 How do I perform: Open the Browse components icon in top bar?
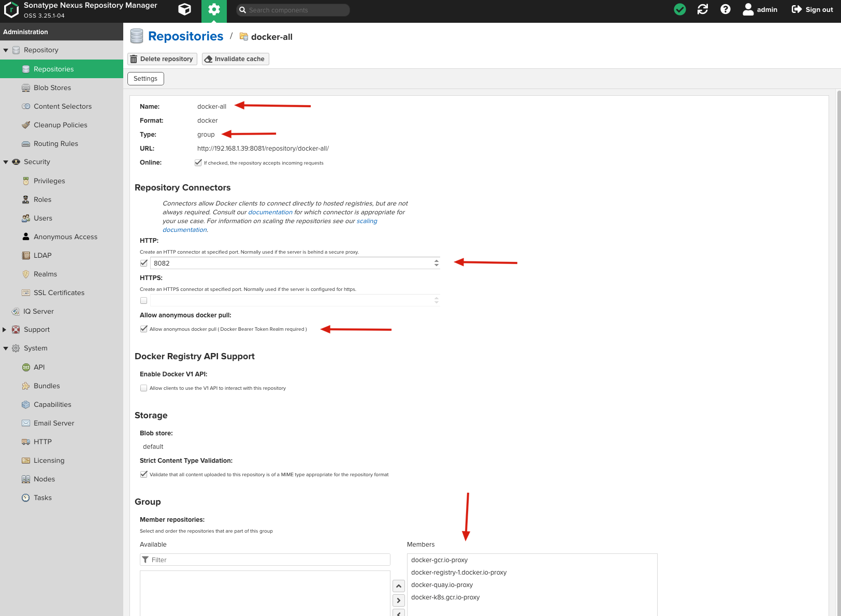point(184,9)
